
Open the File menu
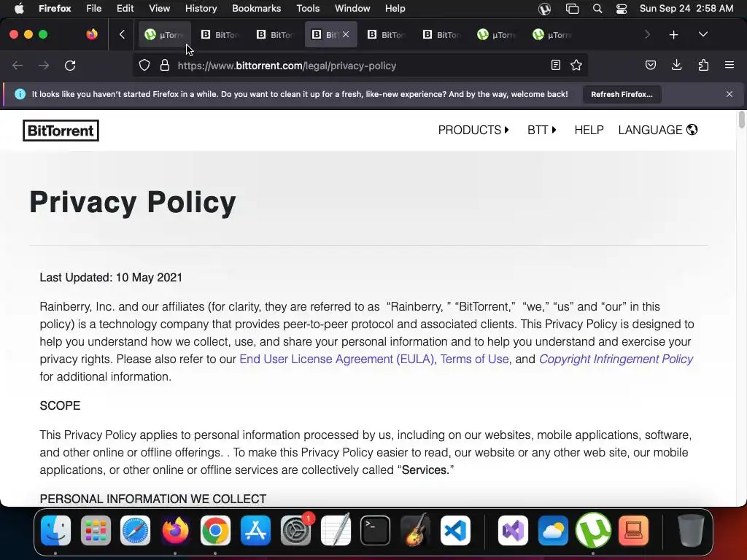(94, 9)
